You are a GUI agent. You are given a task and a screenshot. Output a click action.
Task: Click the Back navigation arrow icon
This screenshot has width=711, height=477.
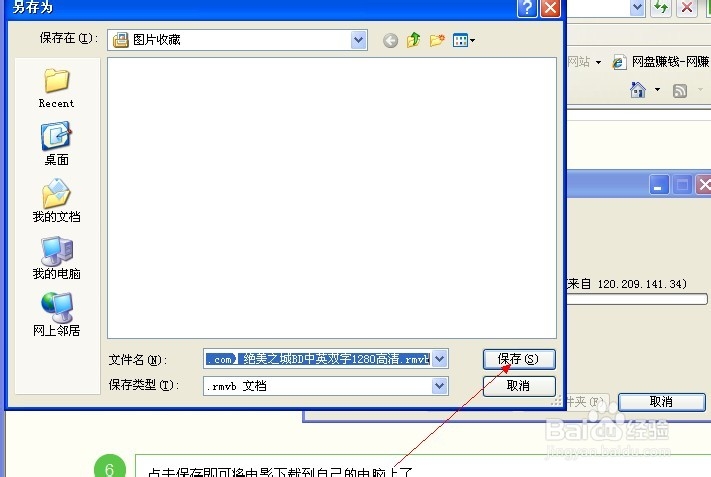(x=390, y=40)
